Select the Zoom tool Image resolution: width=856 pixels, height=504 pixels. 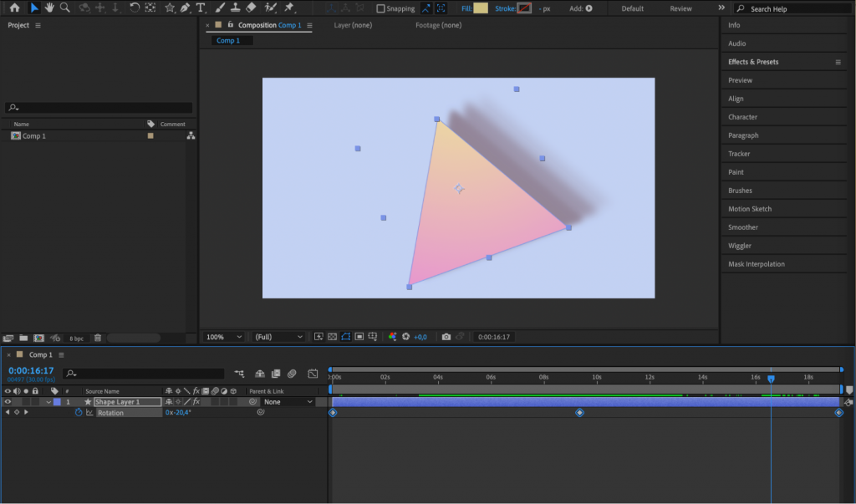(x=63, y=8)
